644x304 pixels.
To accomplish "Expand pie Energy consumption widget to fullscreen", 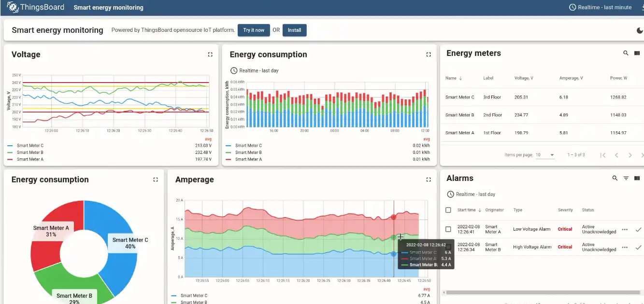I will pos(156,180).
